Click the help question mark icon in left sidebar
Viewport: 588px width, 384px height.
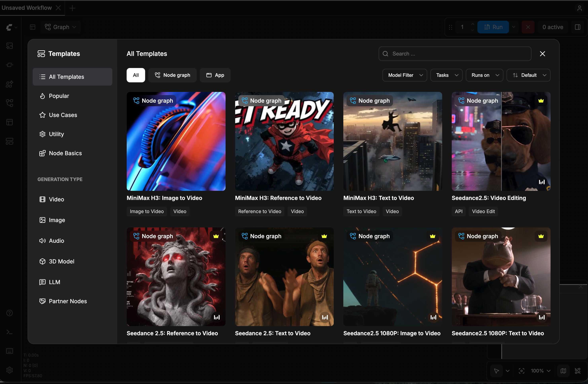(x=10, y=313)
